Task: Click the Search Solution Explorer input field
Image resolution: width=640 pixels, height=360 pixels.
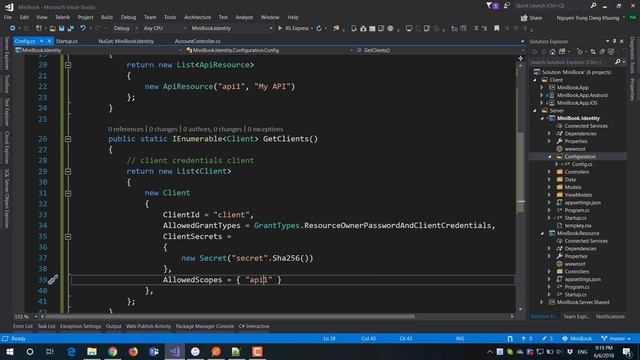Action: pos(571,62)
